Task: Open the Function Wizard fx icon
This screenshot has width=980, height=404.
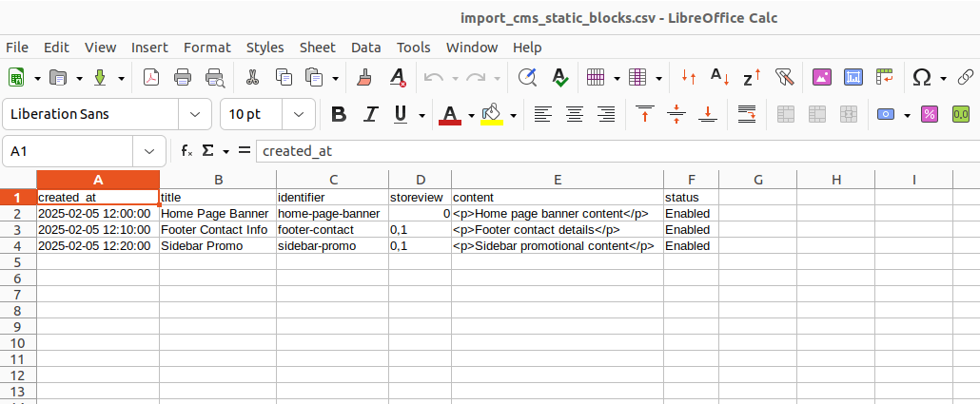Action: pyautogui.click(x=187, y=151)
